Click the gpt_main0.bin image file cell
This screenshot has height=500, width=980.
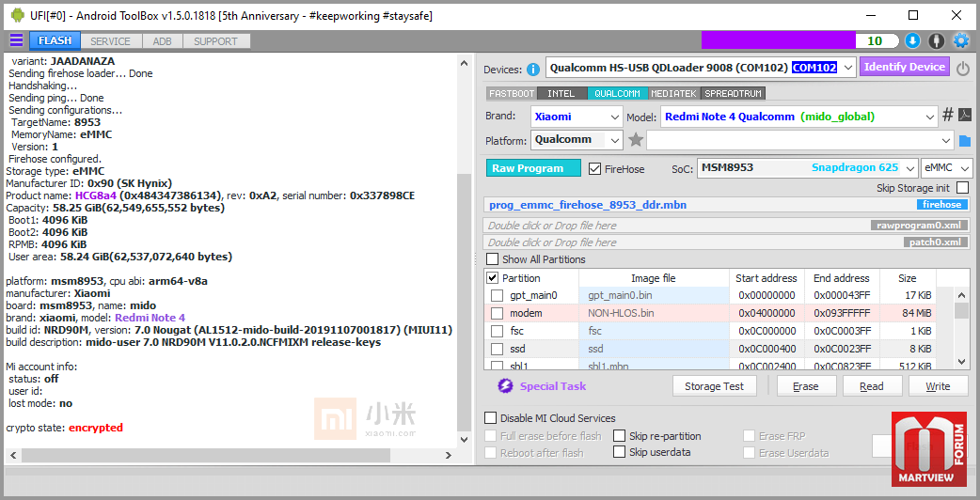[654, 295]
